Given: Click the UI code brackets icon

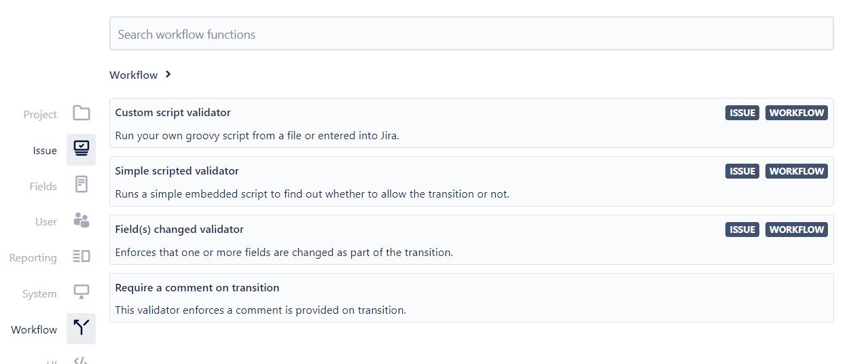Looking at the screenshot, I should pyautogui.click(x=81, y=360).
